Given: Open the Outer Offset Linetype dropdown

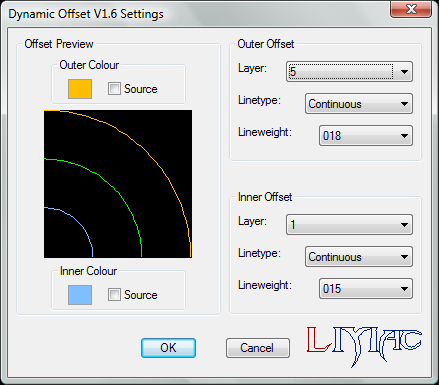Looking at the screenshot, I should click(x=359, y=104).
